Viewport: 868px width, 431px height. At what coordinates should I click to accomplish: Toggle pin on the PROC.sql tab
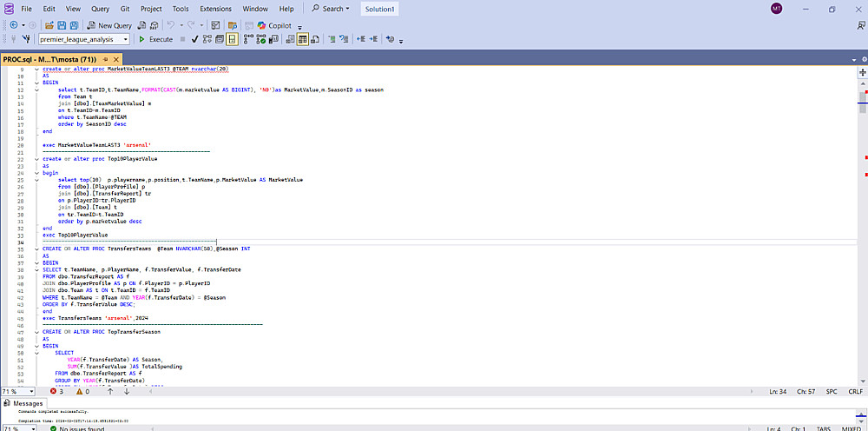(105, 59)
